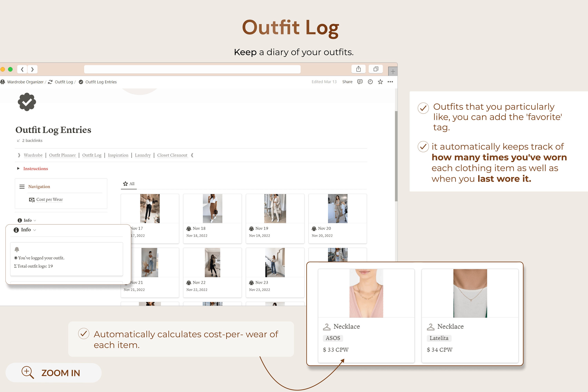The height and width of the screenshot is (392, 588).
Task: Click the Share button
Action: (x=347, y=82)
